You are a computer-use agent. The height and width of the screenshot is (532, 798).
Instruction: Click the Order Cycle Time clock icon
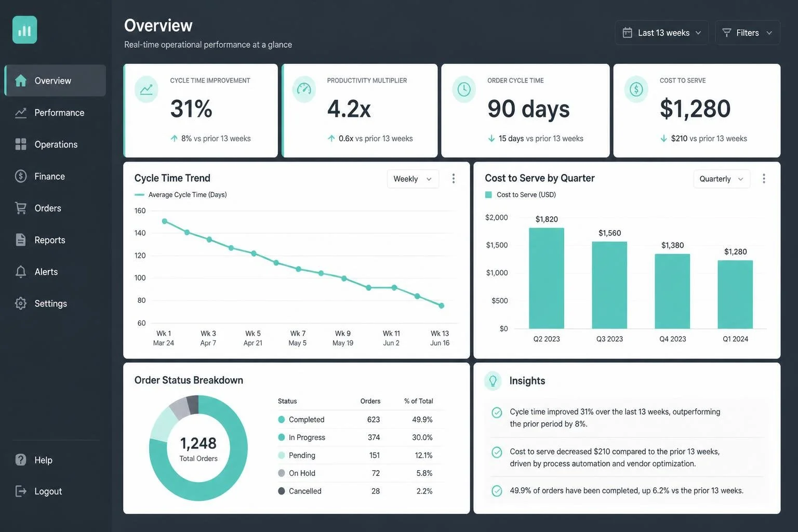tap(464, 89)
